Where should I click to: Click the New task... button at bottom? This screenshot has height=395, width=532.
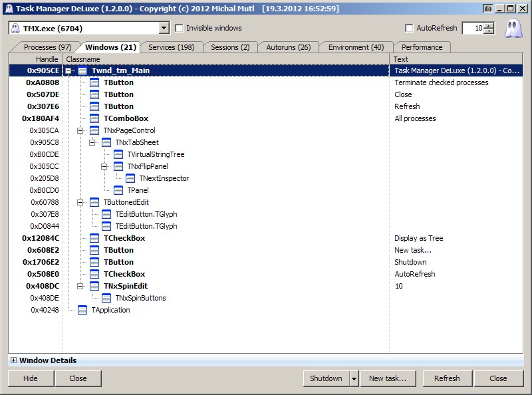point(388,379)
